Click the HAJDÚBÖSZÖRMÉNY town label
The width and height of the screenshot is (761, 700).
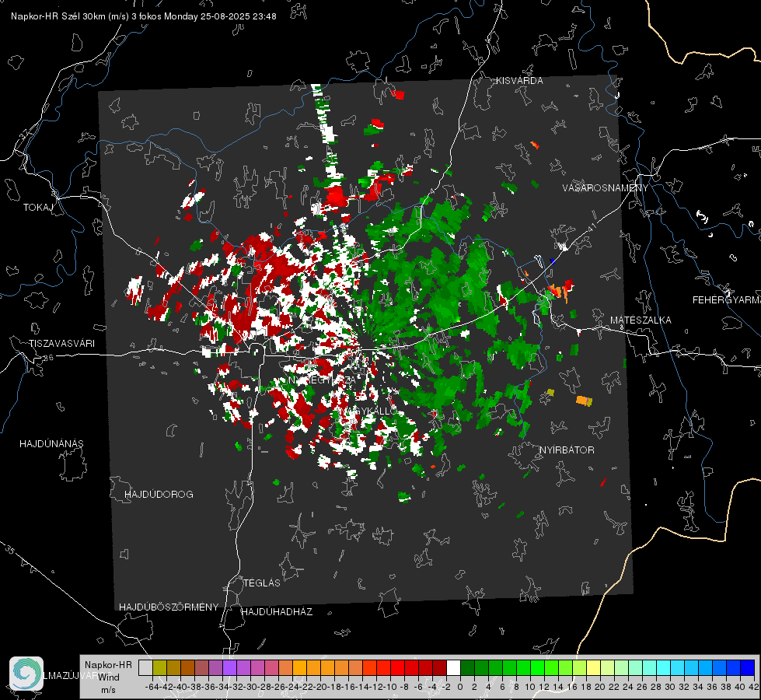click(x=169, y=607)
